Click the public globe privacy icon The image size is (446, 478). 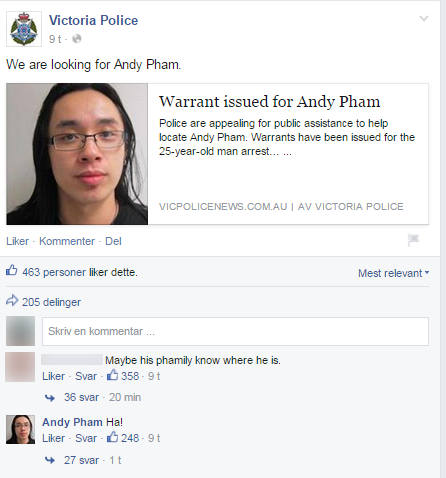77,39
